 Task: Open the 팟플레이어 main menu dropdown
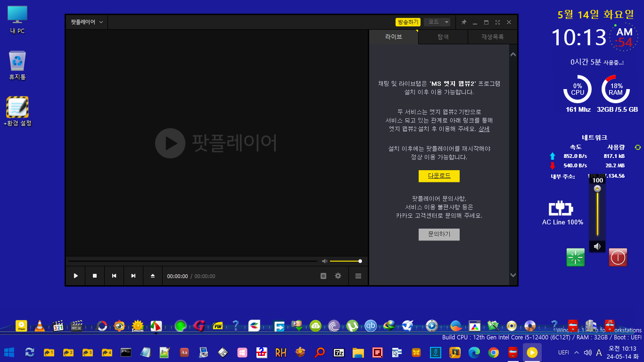pos(87,22)
